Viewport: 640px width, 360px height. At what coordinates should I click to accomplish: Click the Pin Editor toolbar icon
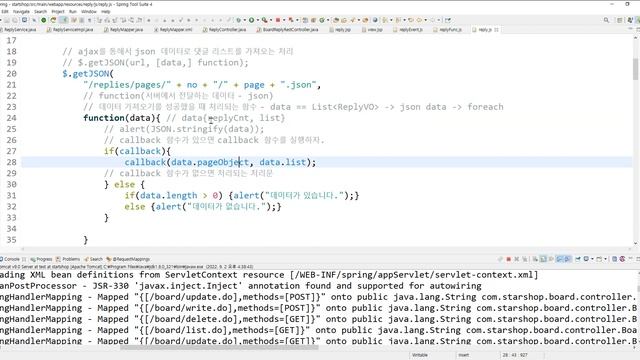point(448,20)
